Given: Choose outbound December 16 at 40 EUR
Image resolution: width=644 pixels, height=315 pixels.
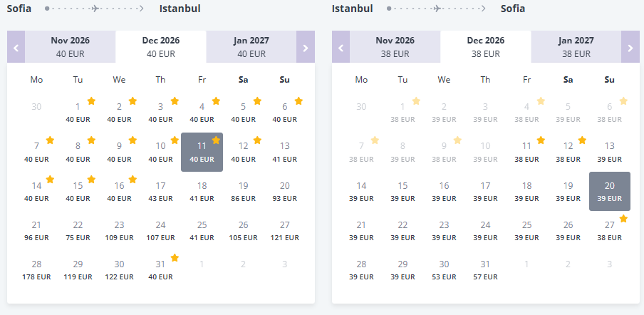Looking at the screenshot, I should (119, 192).
